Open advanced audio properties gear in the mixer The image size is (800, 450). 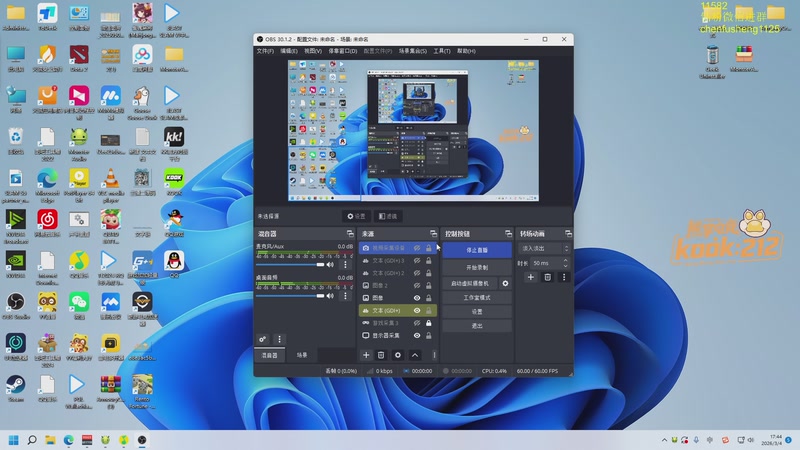pyautogui.click(x=262, y=339)
